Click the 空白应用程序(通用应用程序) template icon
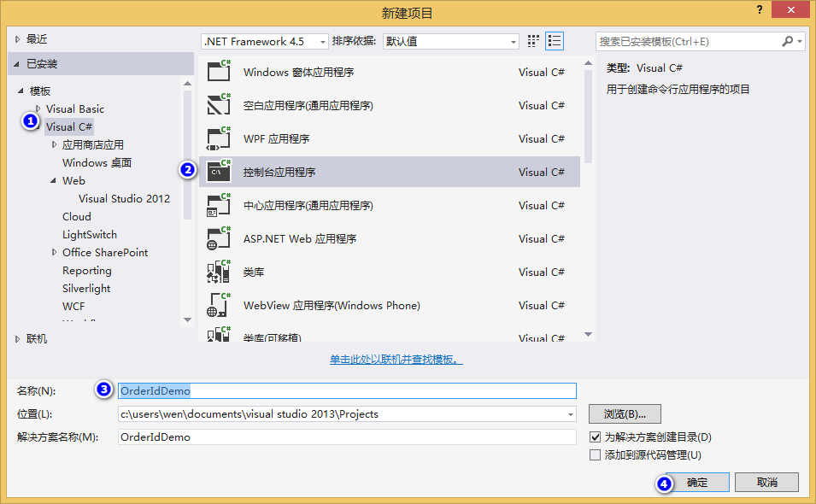This screenshot has width=816, height=504. [219, 104]
